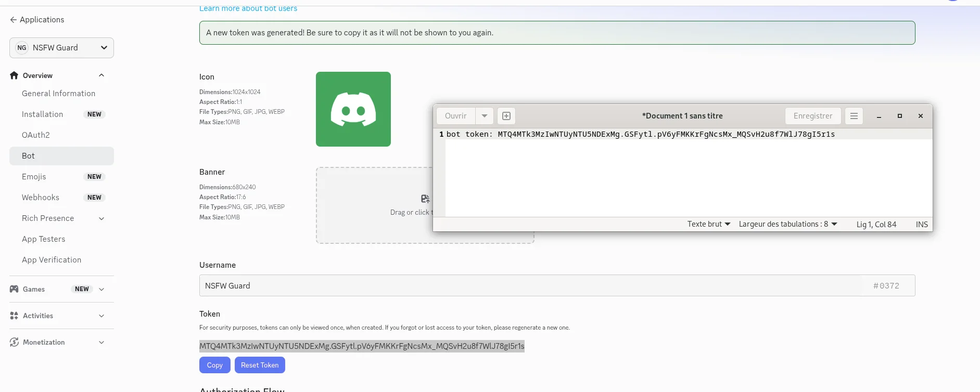Image resolution: width=980 pixels, height=392 pixels.
Task: Click the highlighted bot token text
Action: 362,346
